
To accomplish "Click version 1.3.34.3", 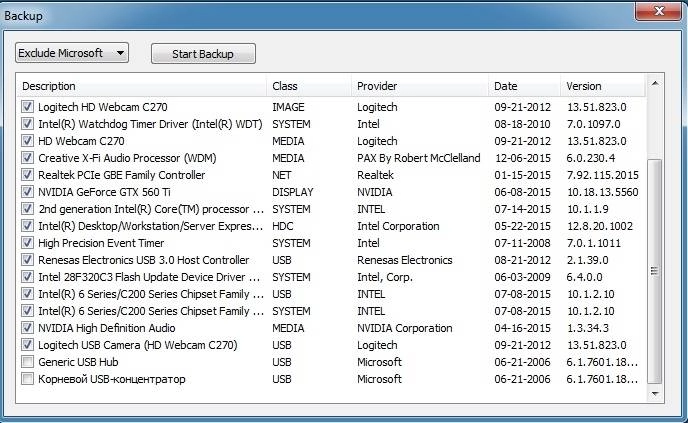I will tap(588, 328).
